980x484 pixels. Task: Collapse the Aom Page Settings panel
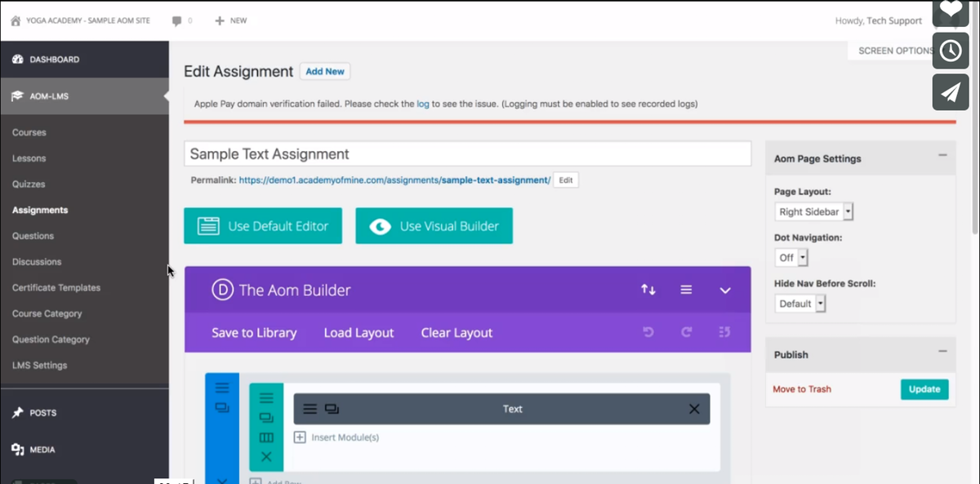tap(942, 155)
